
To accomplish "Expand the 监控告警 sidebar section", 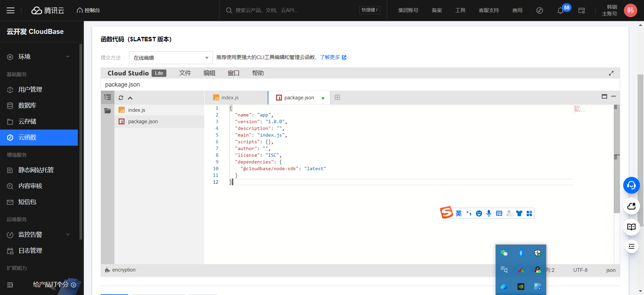I will point(39,235).
